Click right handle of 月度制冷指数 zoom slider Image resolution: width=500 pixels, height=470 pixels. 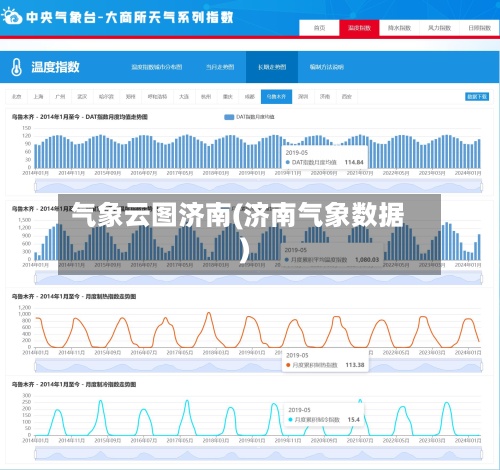tap(481, 454)
